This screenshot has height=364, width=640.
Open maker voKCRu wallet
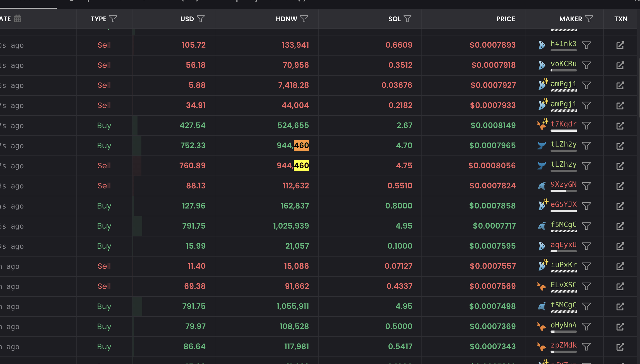[x=563, y=64]
